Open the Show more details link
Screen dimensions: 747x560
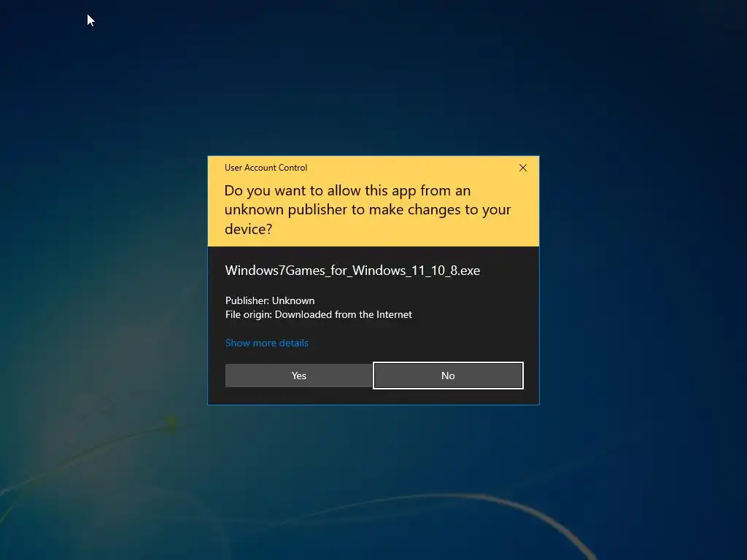click(x=267, y=343)
